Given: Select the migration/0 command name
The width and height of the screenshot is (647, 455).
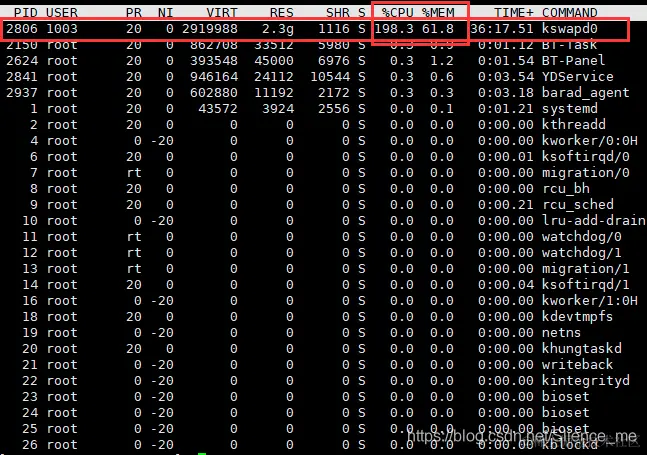Looking at the screenshot, I should tap(586, 173).
